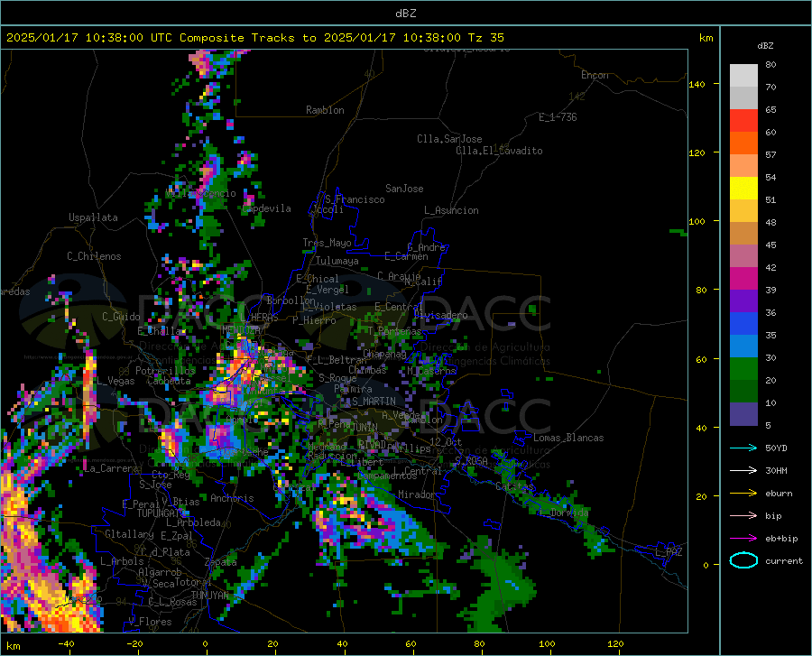Viewport: 812px width, 656px height.
Task: Click the 80 dBZ light gray legend swatch
Action: [x=743, y=75]
